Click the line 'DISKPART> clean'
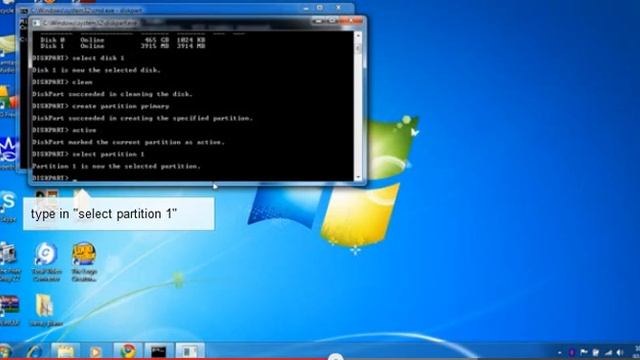 [62, 82]
